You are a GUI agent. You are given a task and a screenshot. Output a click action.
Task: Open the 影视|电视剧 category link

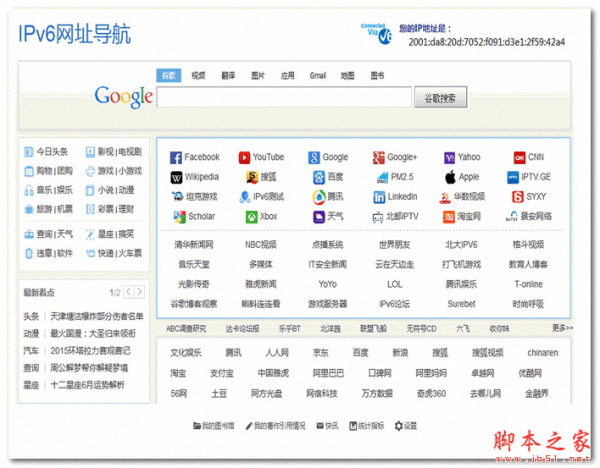click(119, 152)
